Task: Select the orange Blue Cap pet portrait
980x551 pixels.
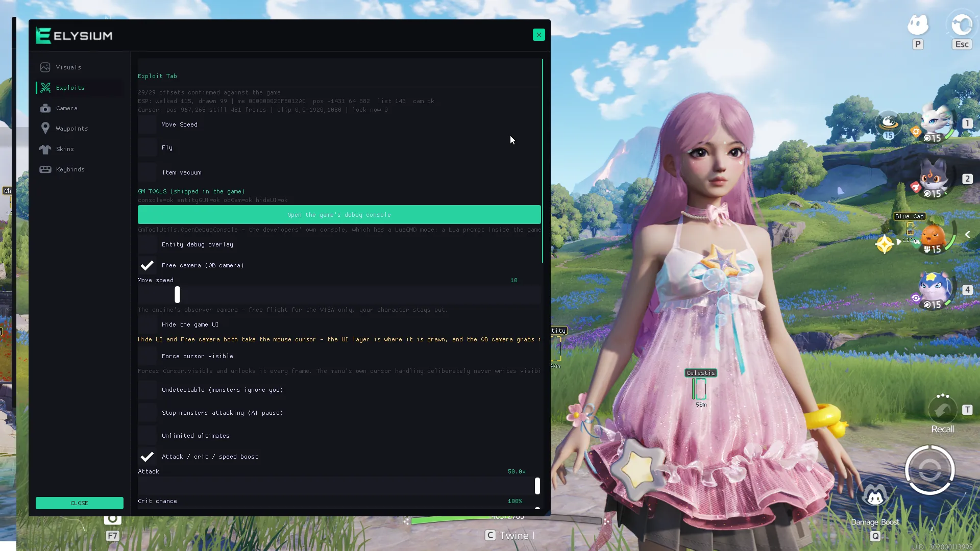Action: click(934, 236)
